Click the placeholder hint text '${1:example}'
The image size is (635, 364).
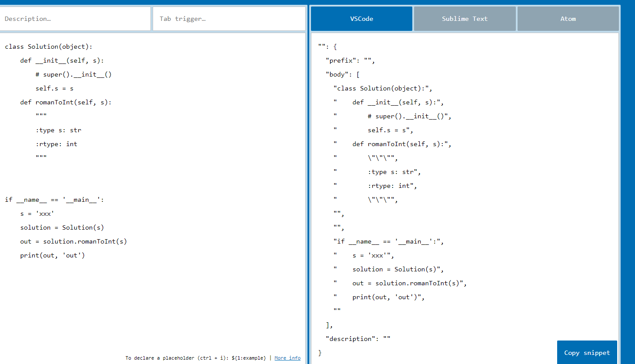(x=249, y=358)
